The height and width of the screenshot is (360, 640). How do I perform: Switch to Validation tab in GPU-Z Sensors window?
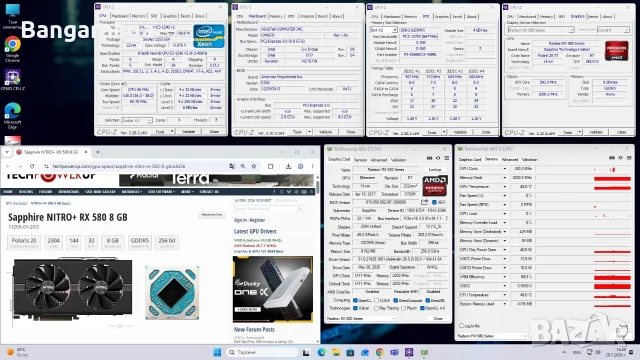pos(529,159)
